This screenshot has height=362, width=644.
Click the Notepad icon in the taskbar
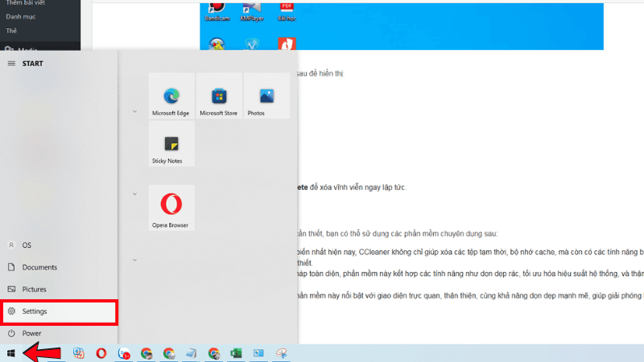click(191, 352)
